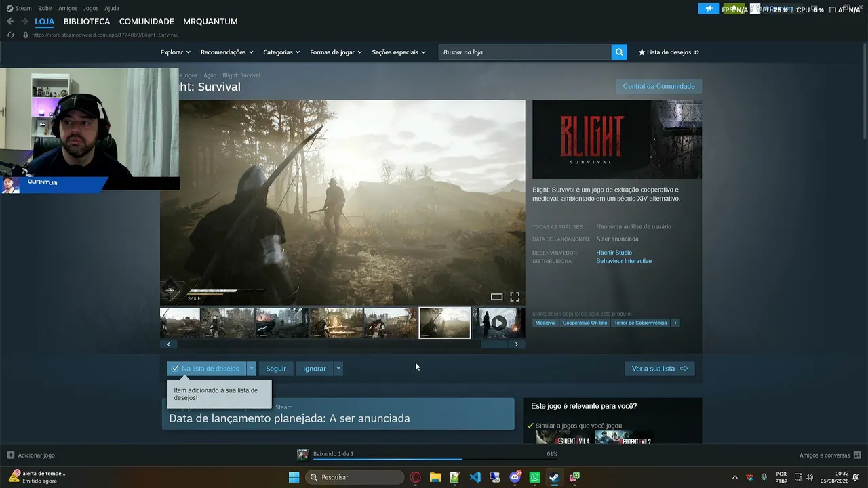Open developer Haenir Studio link
Viewport: 868px width, 488px height.
point(614,253)
